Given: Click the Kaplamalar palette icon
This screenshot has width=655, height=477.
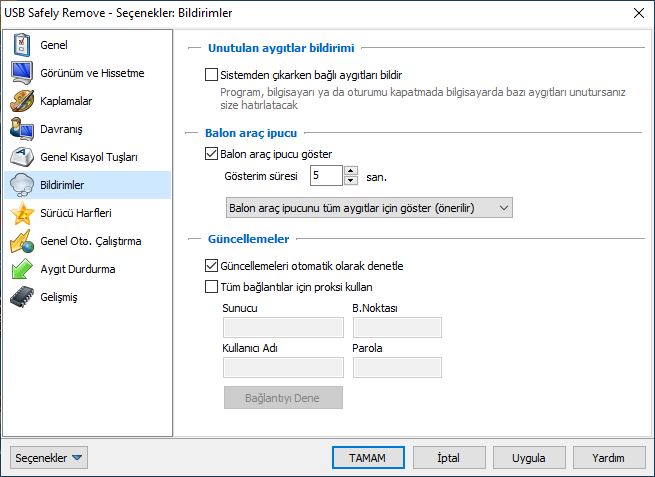Looking at the screenshot, I should click(22, 101).
